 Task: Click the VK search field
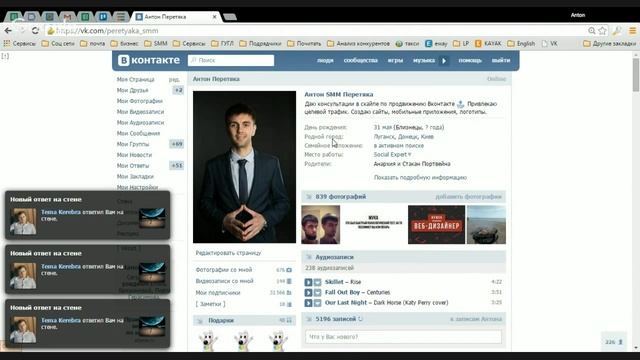point(231,60)
